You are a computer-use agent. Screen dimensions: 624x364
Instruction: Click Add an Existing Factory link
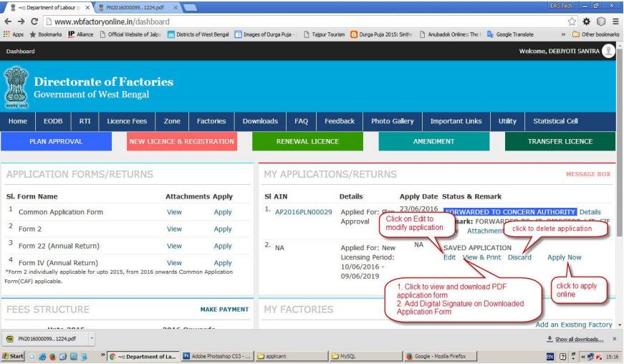[x=574, y=325]
